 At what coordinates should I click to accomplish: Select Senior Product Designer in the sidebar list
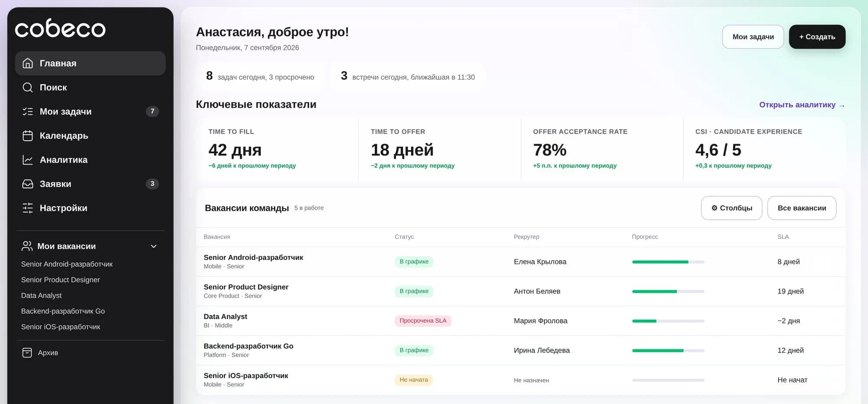pos(60,280)
